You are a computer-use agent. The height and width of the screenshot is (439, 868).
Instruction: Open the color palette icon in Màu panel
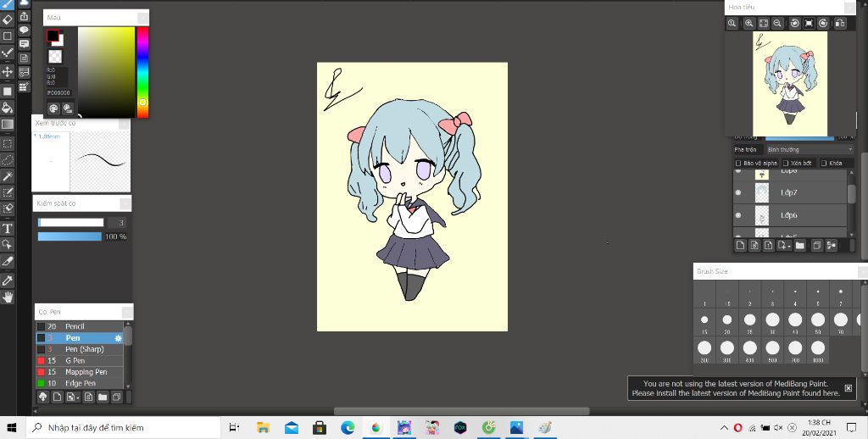point(53,108)
